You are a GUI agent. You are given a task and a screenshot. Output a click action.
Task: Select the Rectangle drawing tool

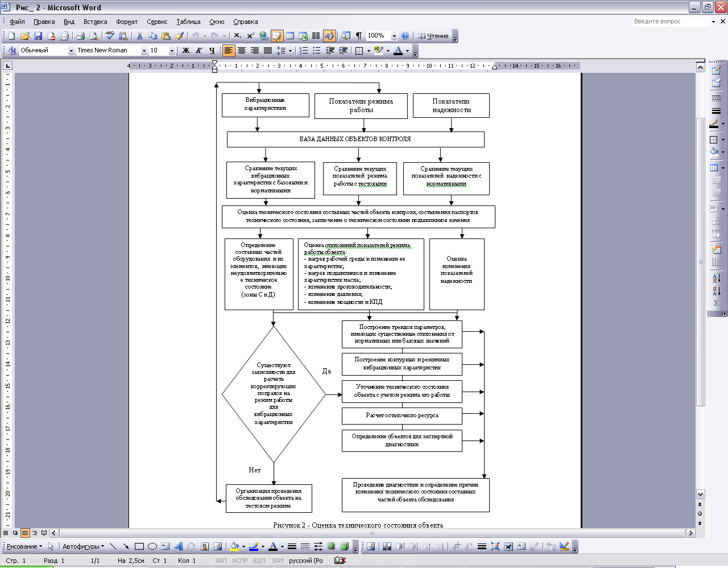(x=139, y=546)
